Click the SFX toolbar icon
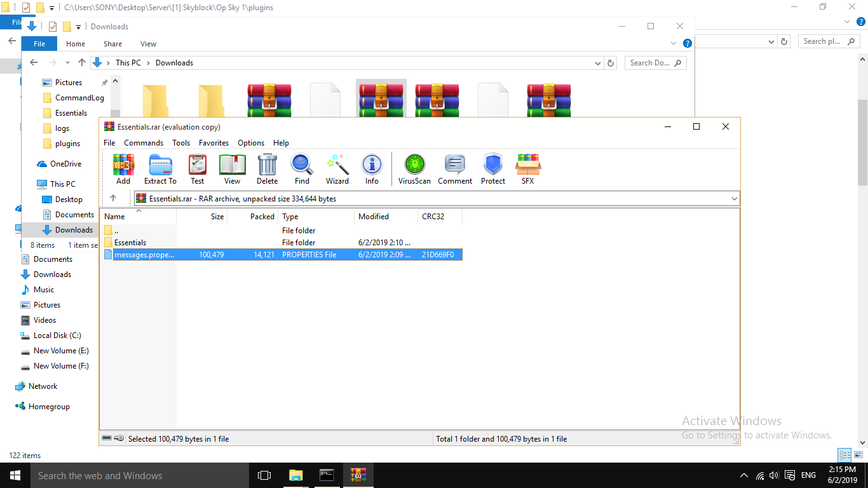This screenshot has width=868, height=488. (x=528, y=169)
